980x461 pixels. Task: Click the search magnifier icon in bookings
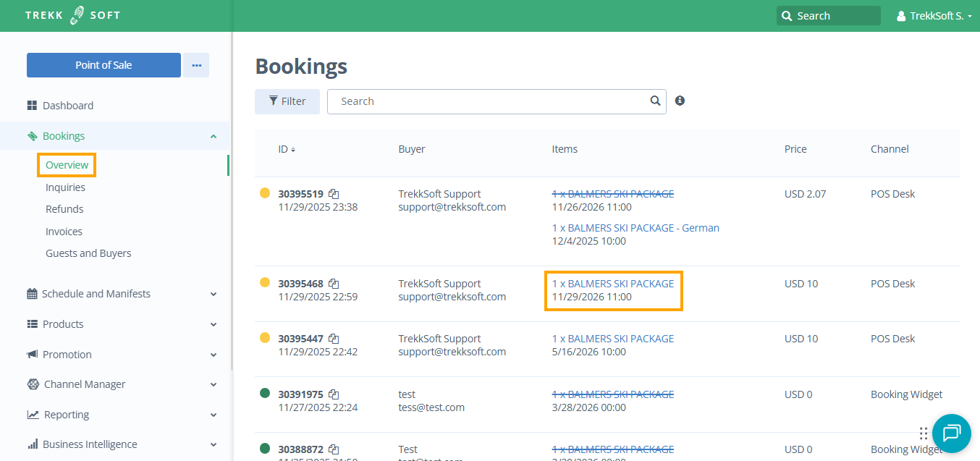(x=655, y=101)
